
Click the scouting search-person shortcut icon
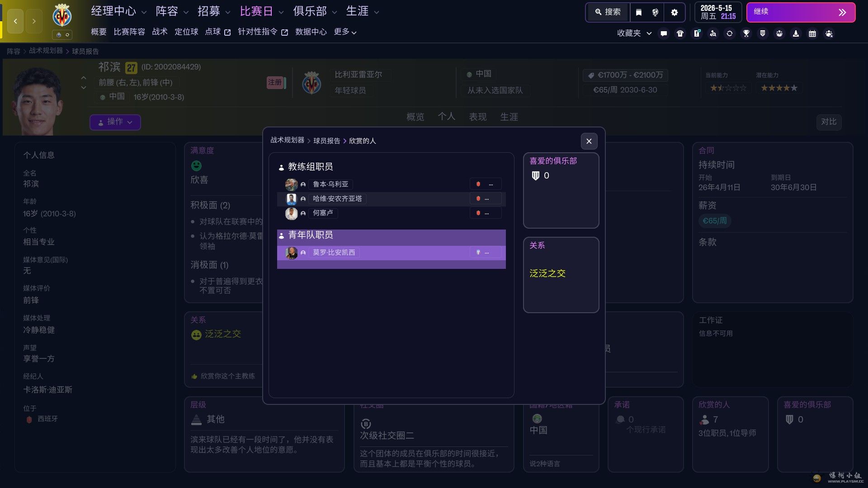[x=713, y=33]
